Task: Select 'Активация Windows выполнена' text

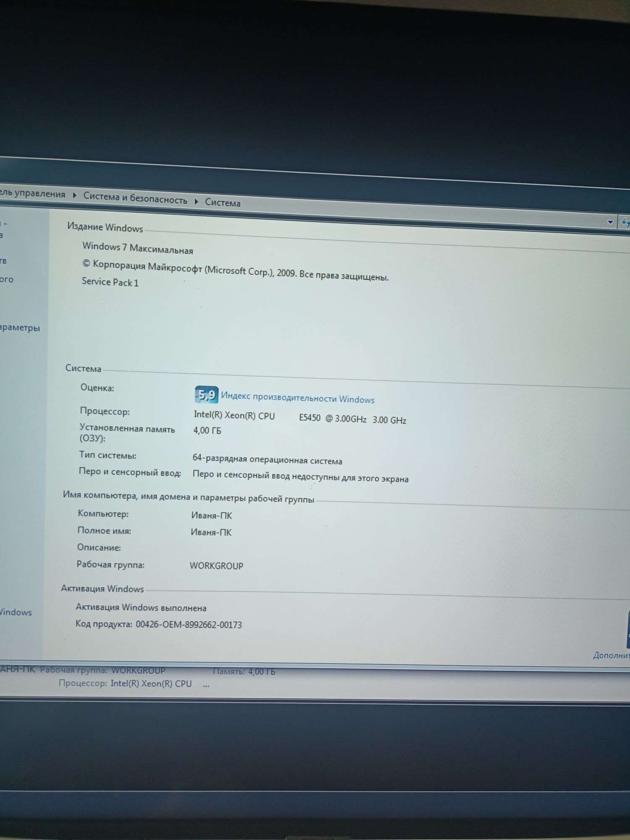Action: [x=141, y=607]
